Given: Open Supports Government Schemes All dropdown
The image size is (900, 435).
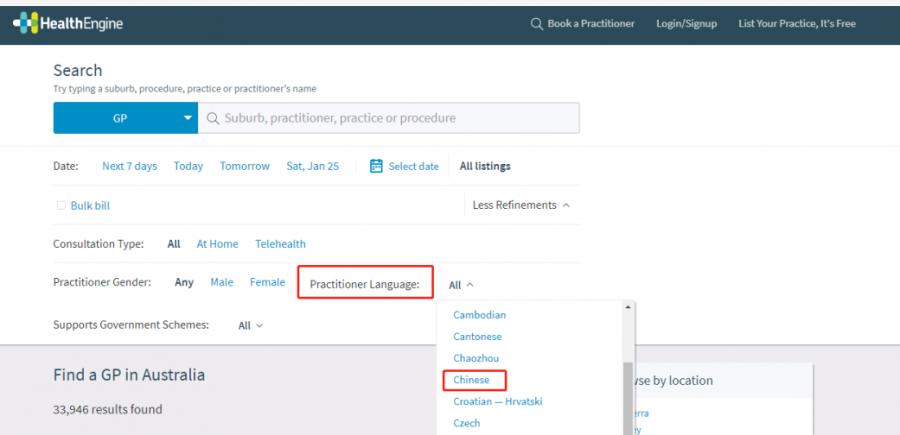Looking at the screenshot, I should (250, 325).
